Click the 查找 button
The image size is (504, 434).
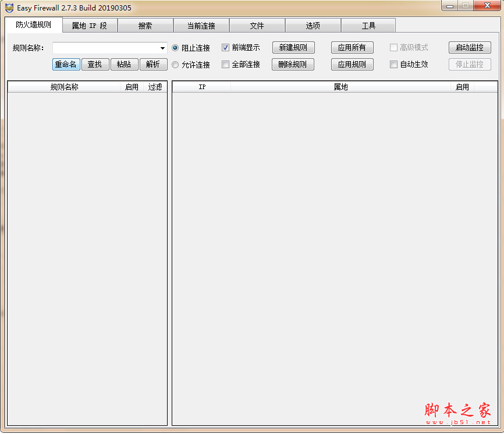click(95, 64)
